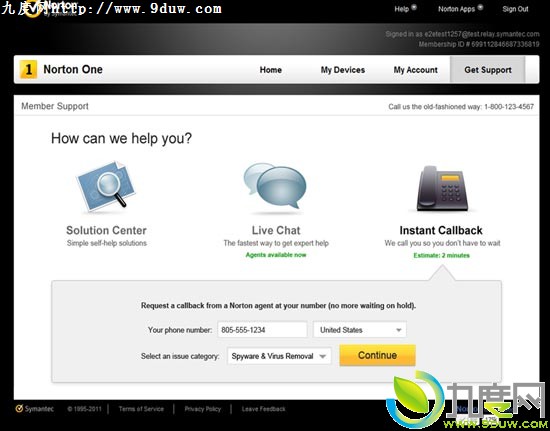Click the yellow Continue button
550x431 pixels.
click(x=377, y=355)
